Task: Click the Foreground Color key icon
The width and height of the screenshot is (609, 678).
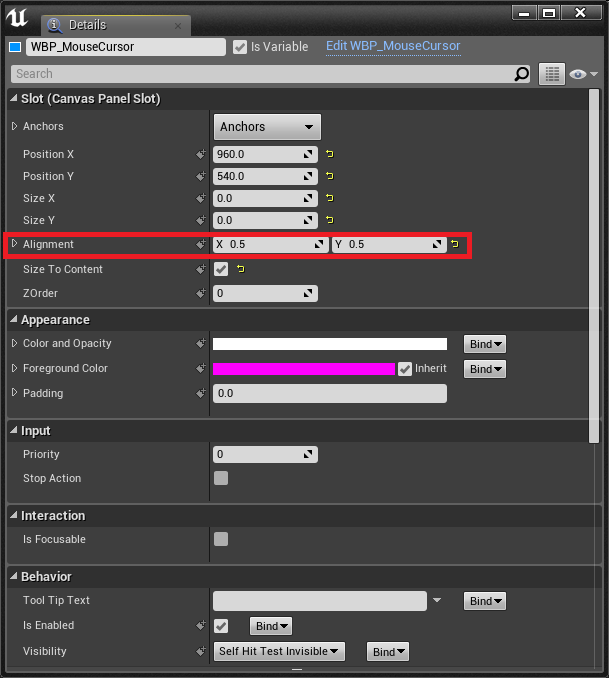Action: tap(201, 369)
